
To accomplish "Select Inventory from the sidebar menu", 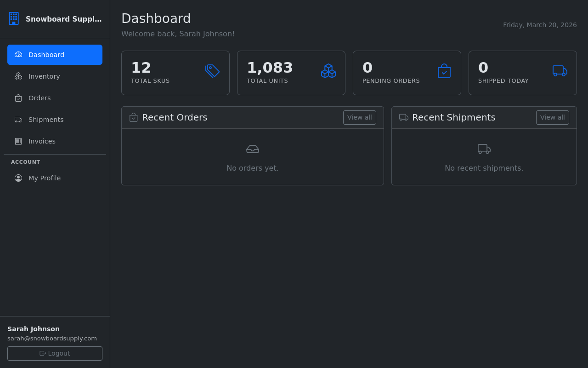I will point(44,76).
